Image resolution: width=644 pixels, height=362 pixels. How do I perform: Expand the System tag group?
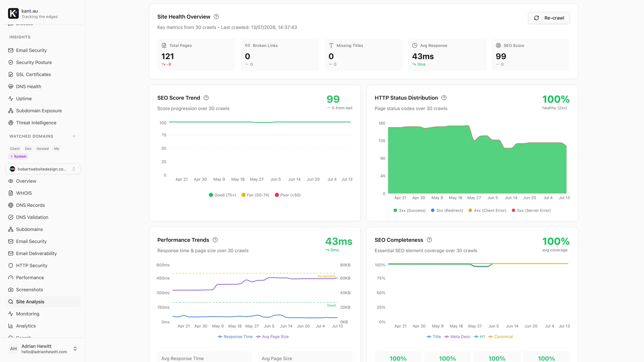[18, 157]
